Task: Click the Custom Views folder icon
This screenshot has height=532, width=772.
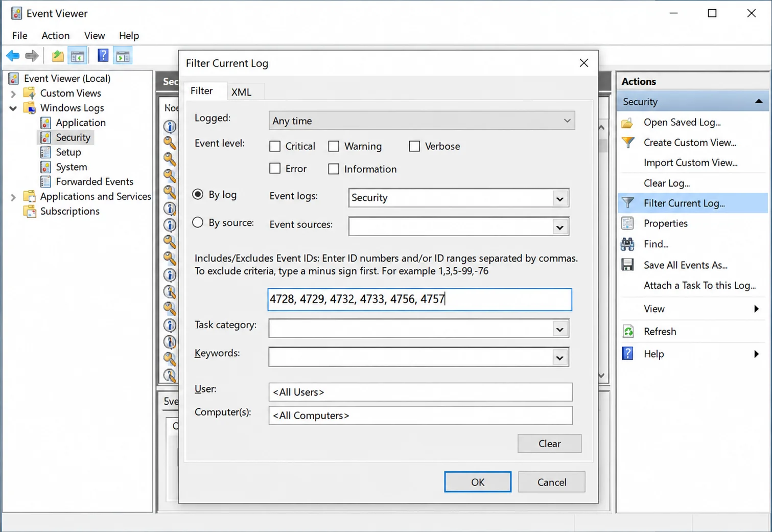Action: pyautogui.click(x=30, y=93)
